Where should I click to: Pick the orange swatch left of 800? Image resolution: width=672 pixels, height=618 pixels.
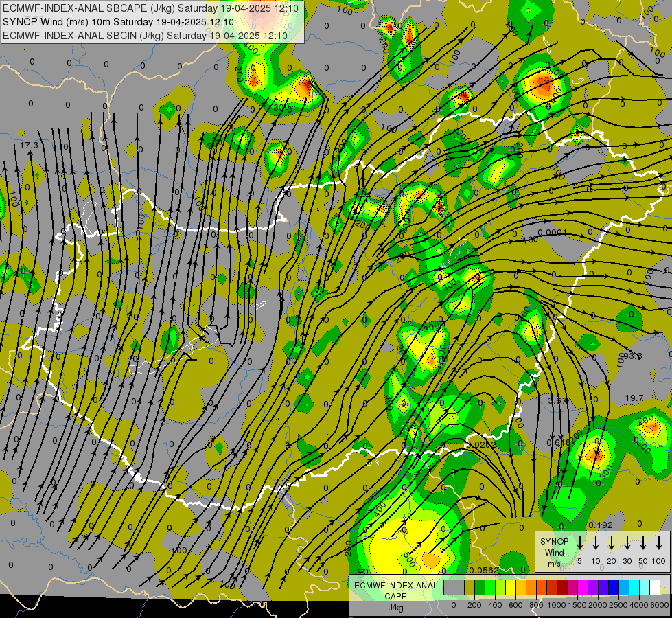531,587
